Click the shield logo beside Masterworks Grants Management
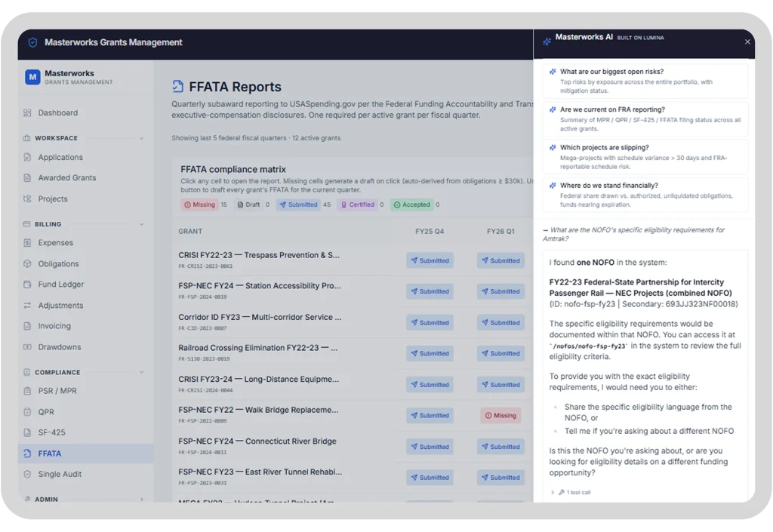773x532 pixels. 32,42
